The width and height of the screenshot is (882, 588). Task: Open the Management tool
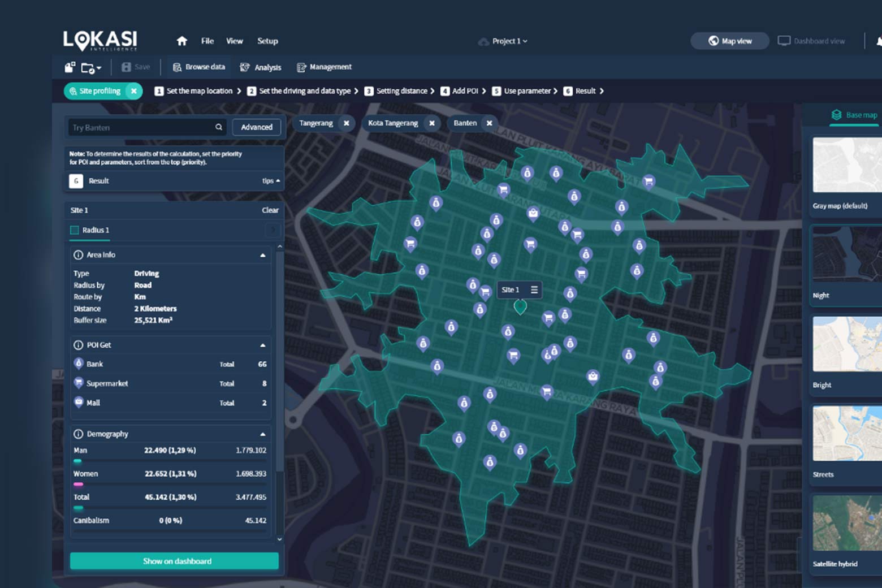tap(324, 67)
